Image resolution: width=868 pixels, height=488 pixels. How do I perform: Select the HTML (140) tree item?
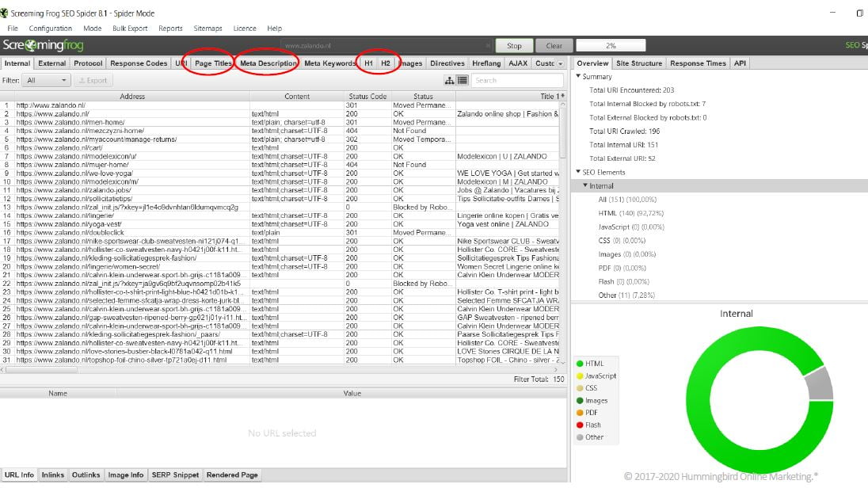point(630,213)
